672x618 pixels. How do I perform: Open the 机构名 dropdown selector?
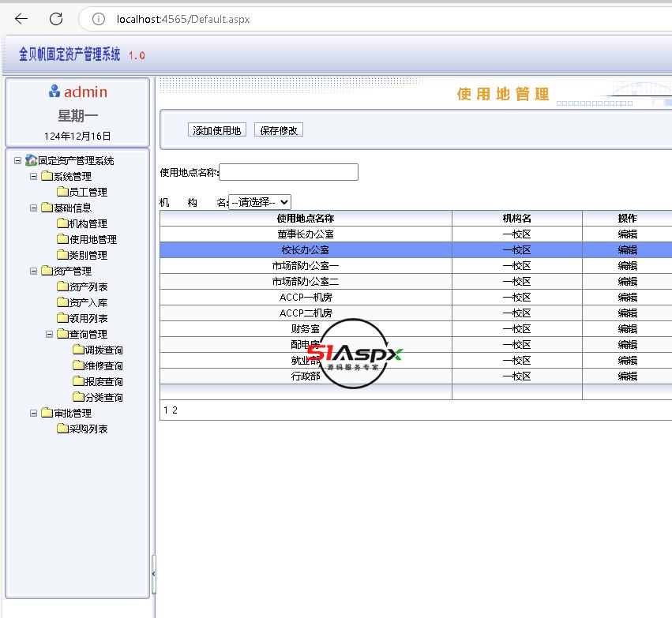click(259, 202)
